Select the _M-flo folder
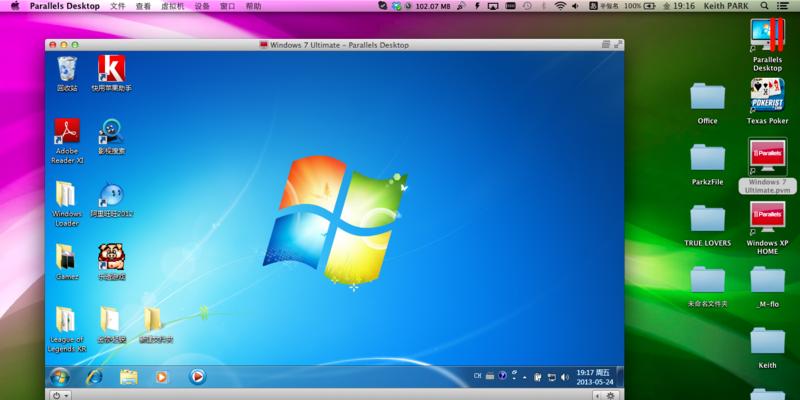The width and height of the screenshot is (800, 400). click(767, 287)
